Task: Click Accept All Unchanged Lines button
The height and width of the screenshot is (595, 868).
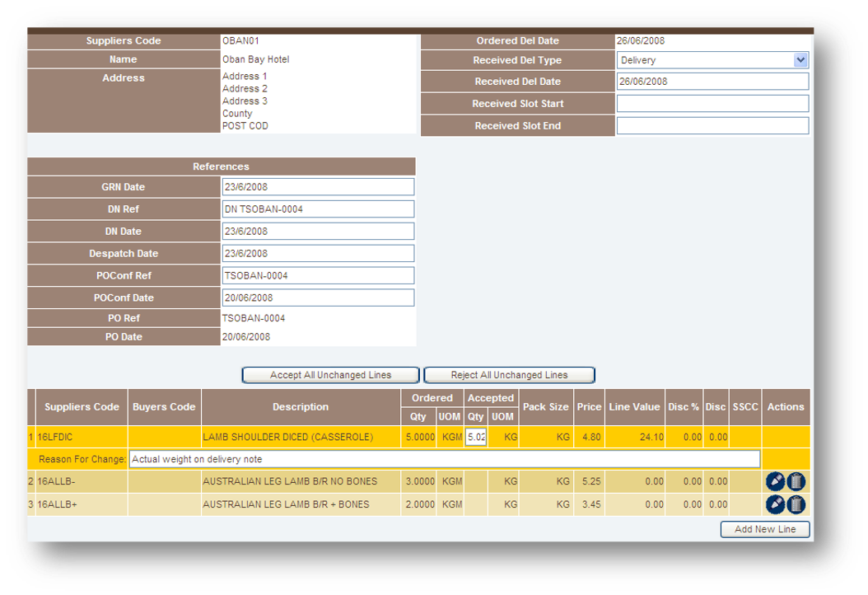Action: (330, 375)
